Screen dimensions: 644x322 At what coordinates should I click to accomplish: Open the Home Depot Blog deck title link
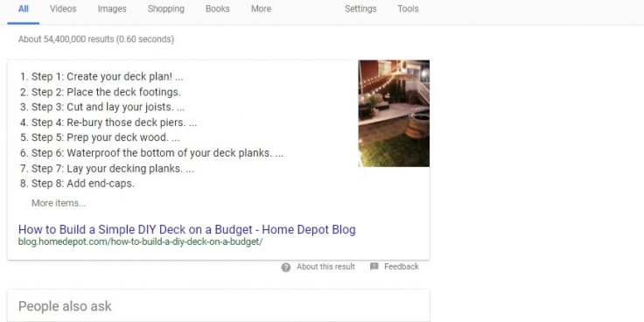point(187,229)
